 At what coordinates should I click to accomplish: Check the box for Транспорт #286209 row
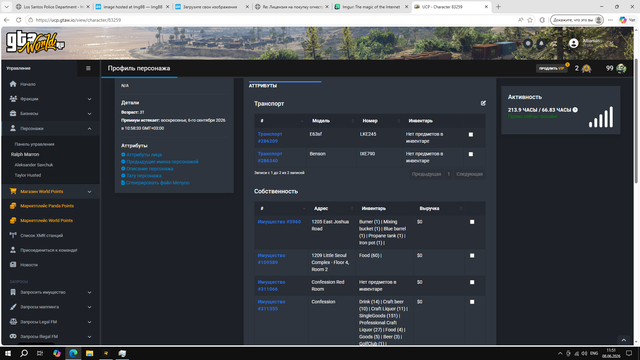tap(471, 134)
